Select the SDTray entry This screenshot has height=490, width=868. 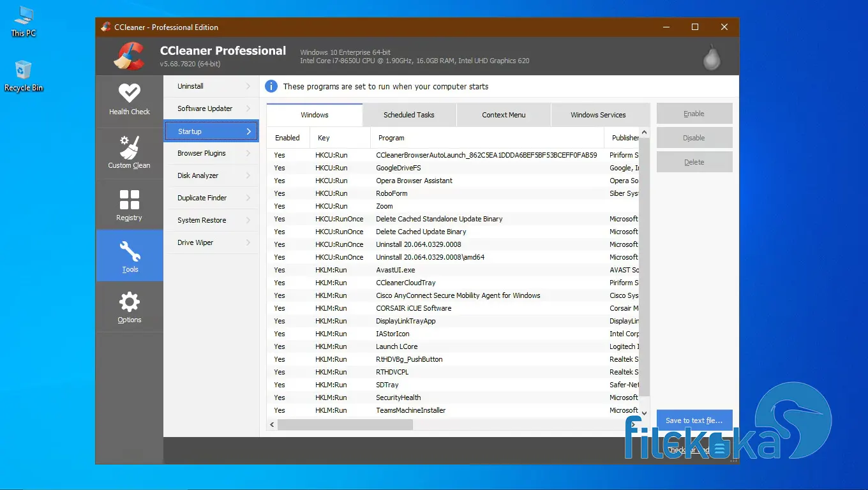point(453,385)
